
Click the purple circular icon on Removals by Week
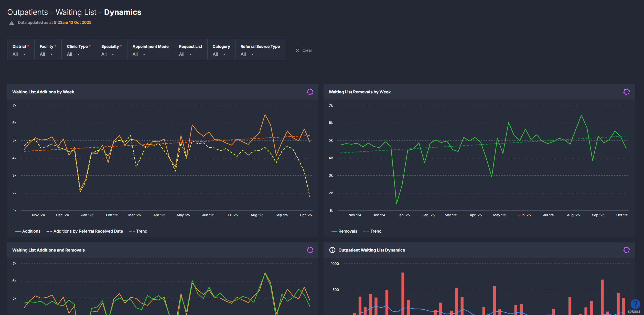pos(626,92)
